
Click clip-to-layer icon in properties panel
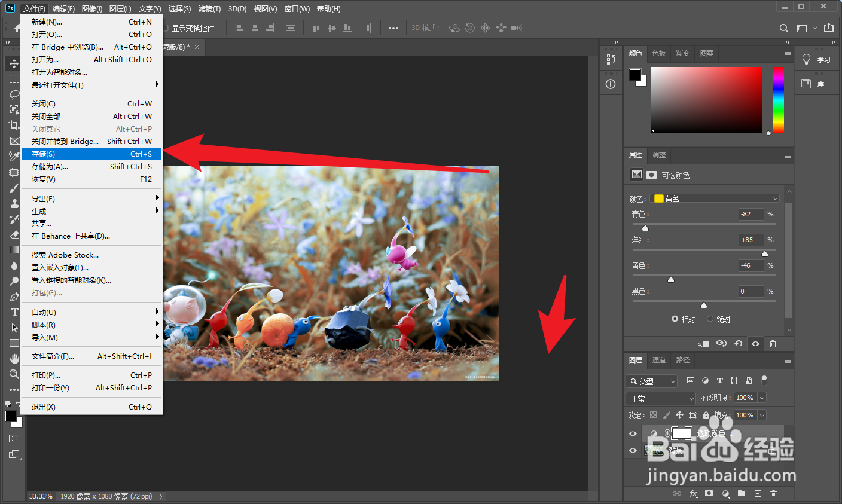click(x=704, y=344)
